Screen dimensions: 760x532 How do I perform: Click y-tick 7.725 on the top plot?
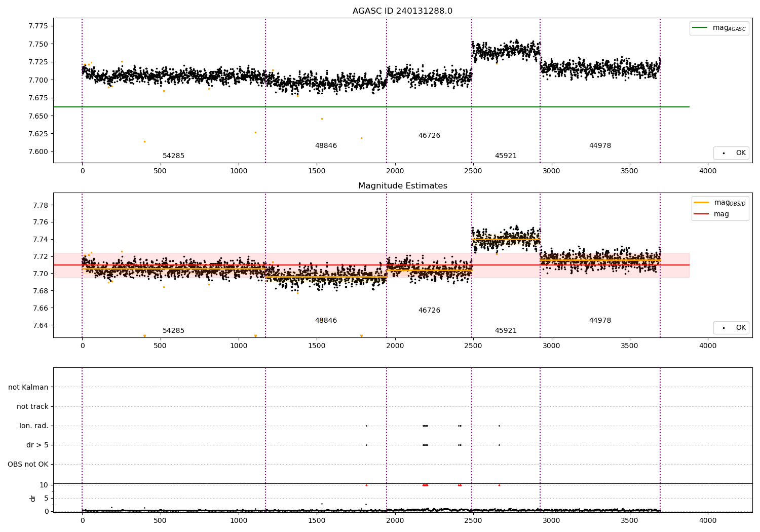pyautogui.click(x=39, y=62)
